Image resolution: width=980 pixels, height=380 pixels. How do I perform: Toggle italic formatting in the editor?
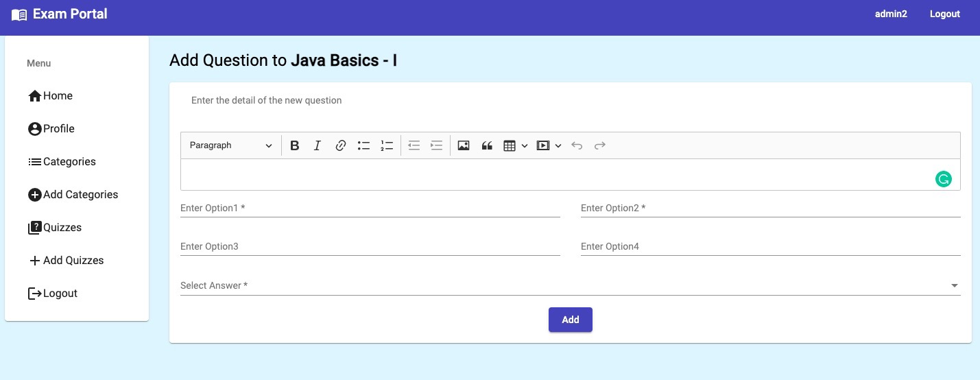[x=318, y=145]
